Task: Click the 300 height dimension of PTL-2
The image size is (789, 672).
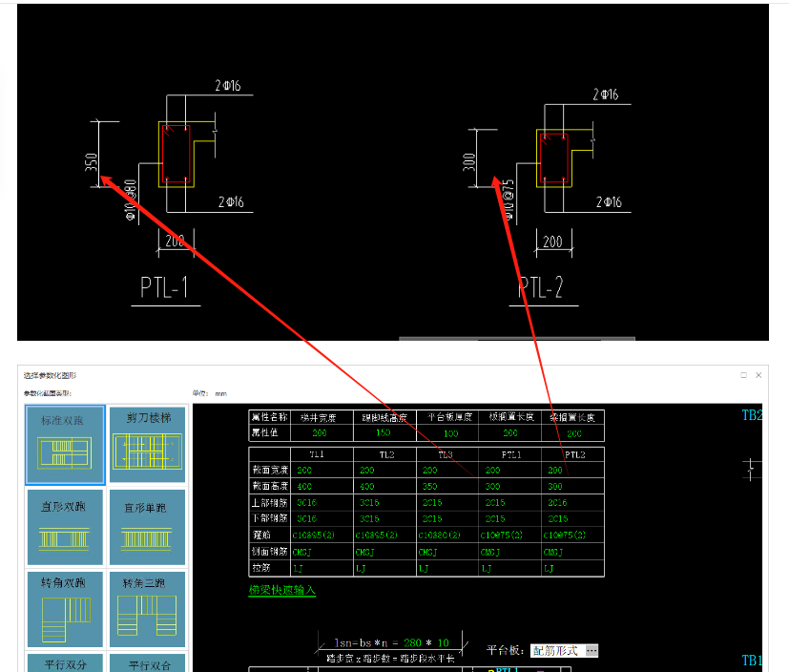Action: pyautogui.click(x=469, y=162)
